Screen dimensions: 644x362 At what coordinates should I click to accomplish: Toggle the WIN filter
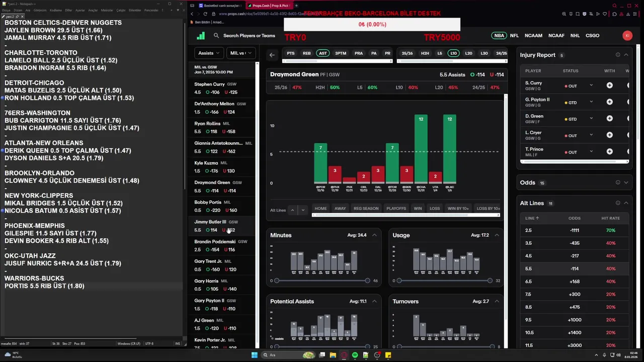click(418, 209)
